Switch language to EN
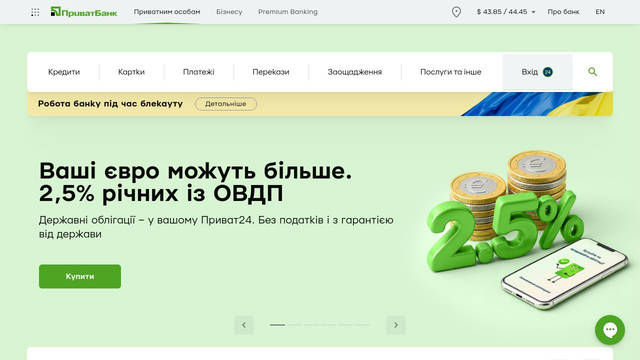This screenshot has height=360, width=640. [600, 12]
